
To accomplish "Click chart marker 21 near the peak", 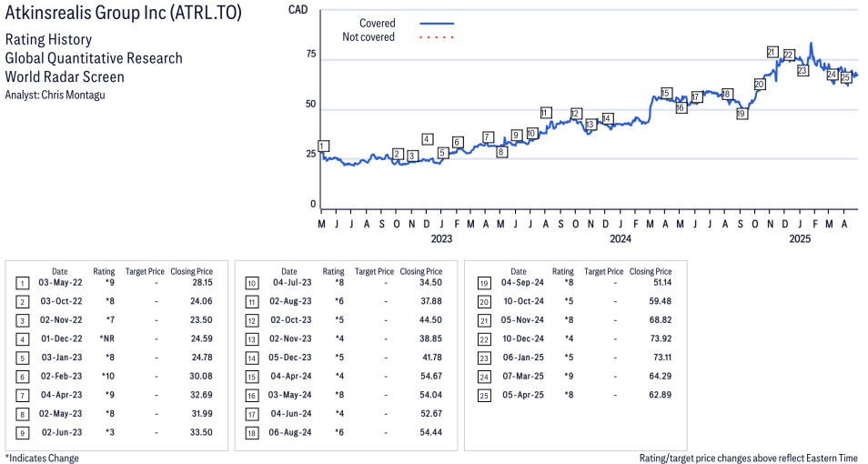I will 772,52.
